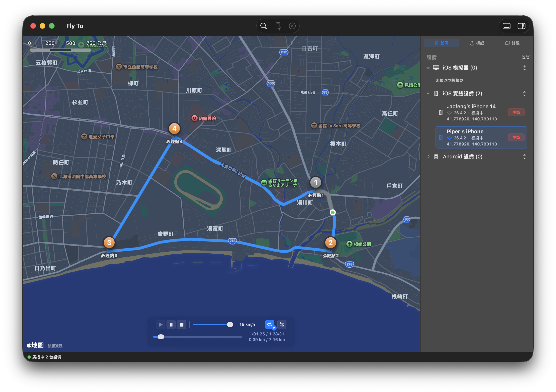
Task: Adjust the 15 km/h speed slider
Action: tap(213, 325)
